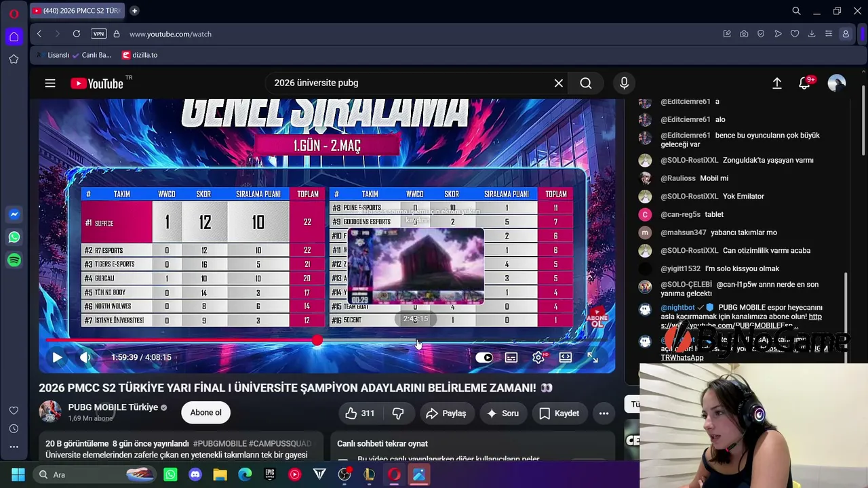
Task: Open chat user @nightbot name
Action: pos(678,307)
